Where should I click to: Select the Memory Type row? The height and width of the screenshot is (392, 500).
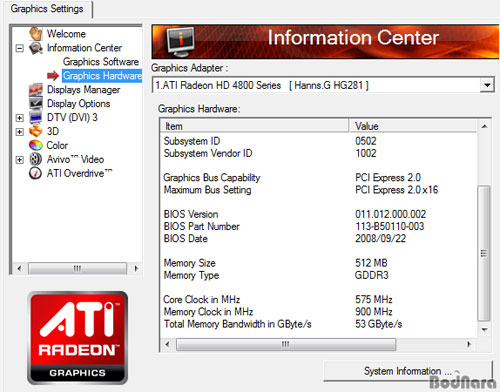[x=318, y=275]
